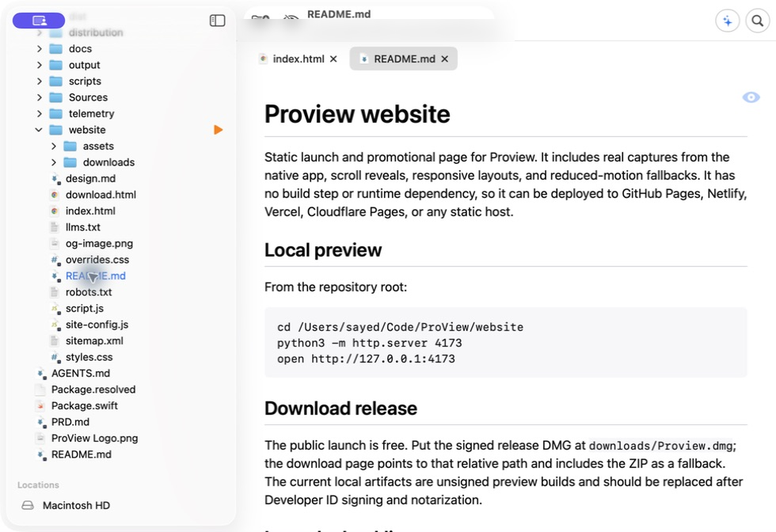
Task: Click the telemetry folder icon
Action: 56,114
